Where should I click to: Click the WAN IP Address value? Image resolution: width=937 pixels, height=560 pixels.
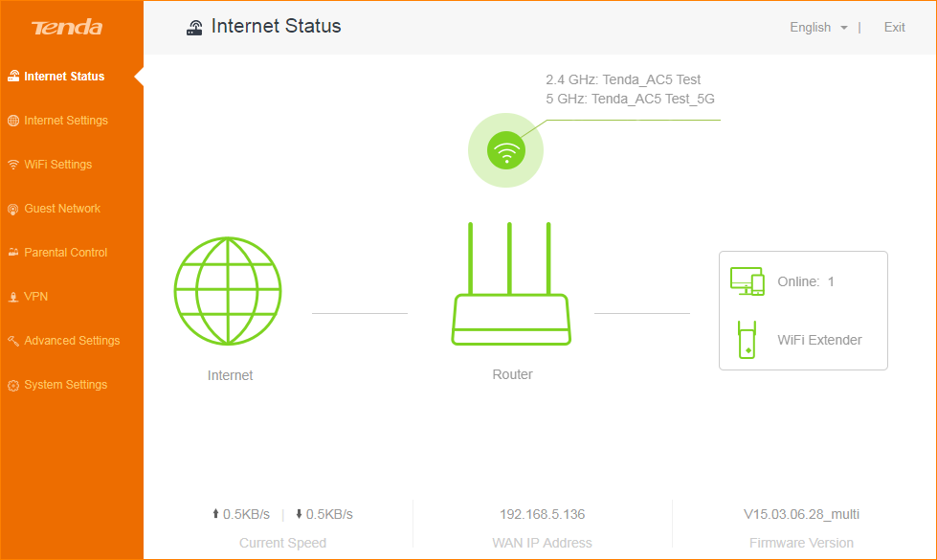[x=542, y=515]
